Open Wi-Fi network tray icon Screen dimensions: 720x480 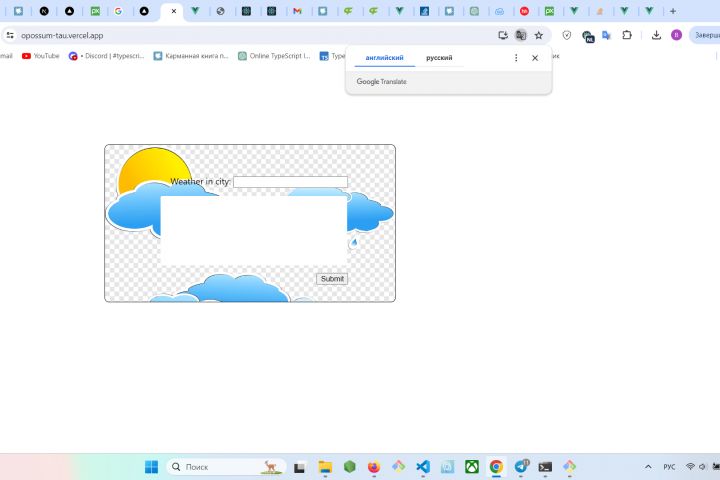[690, 467]
